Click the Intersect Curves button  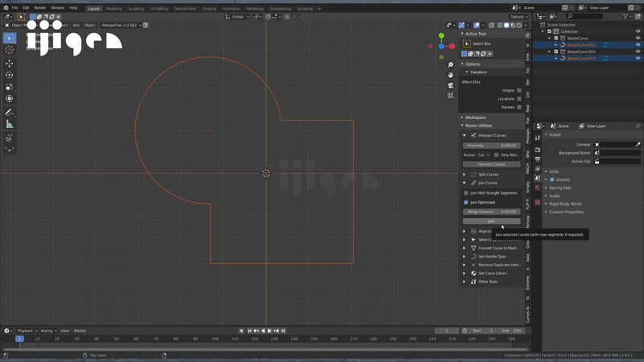(492, 164)
